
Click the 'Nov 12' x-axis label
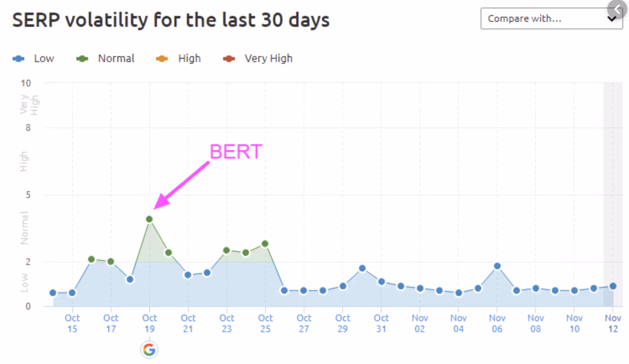pos(613,323)
